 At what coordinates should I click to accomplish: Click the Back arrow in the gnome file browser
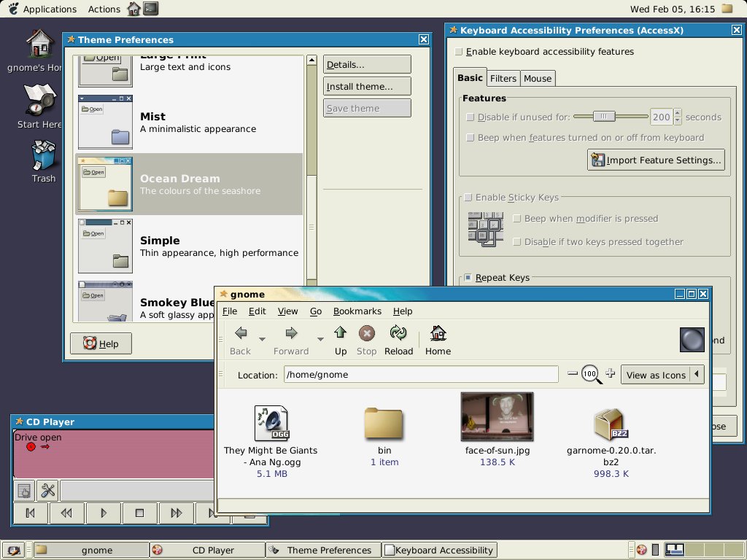click(241, 332)
